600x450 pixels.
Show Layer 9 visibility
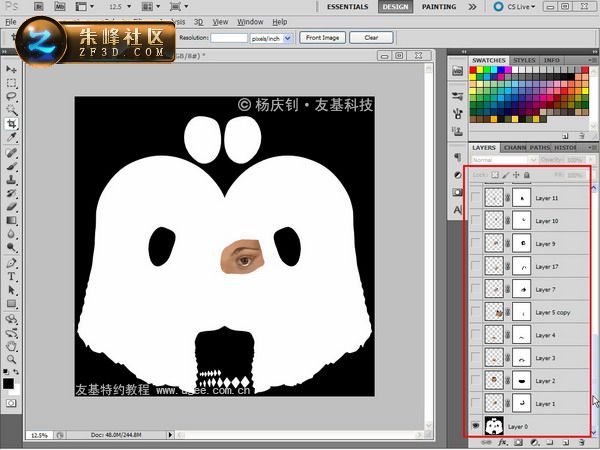(x=475, y=243)
